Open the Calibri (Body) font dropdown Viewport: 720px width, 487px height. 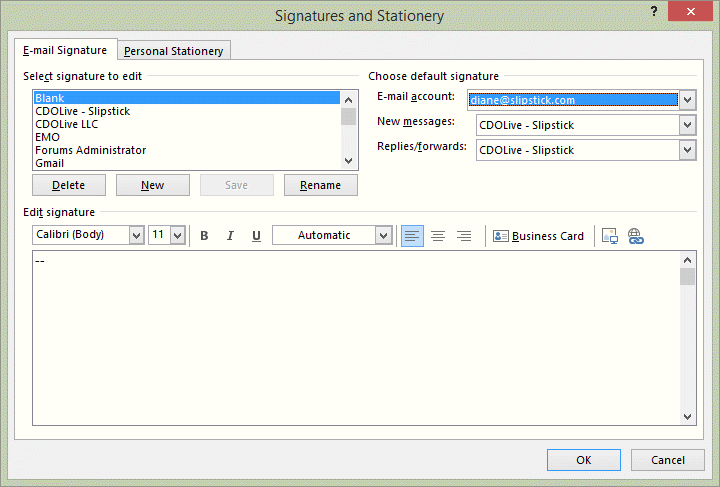coord(136,235)
